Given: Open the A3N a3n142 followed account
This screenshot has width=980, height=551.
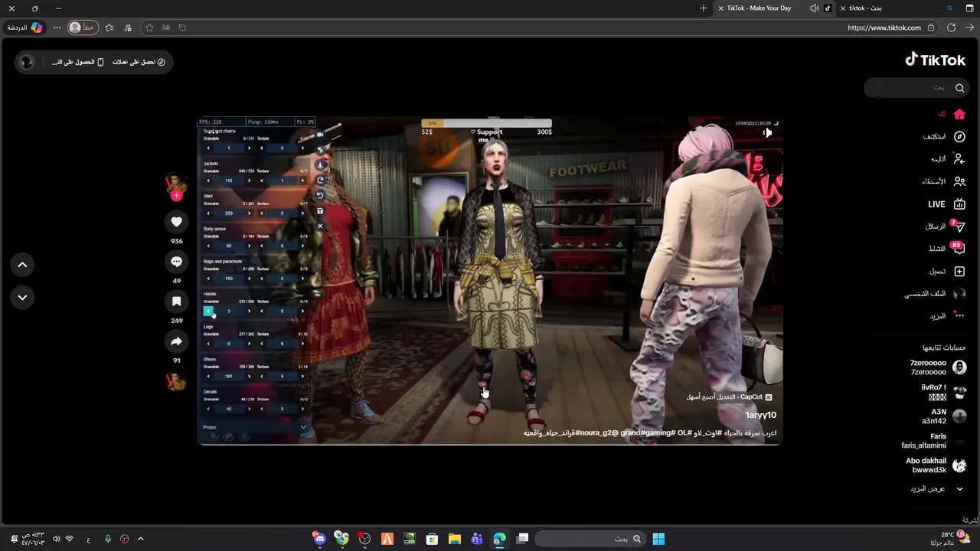Looking at the screenshot, I should click(x=944, y=416).
